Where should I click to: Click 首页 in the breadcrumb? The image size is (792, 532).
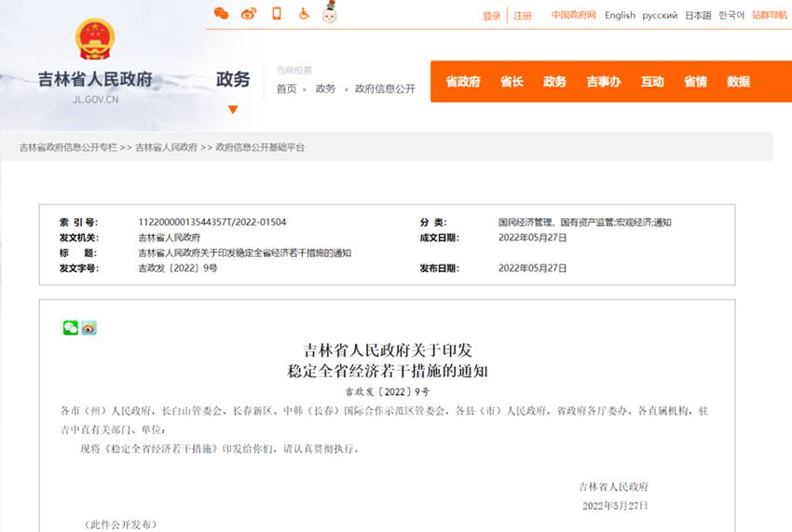[286, 89]
